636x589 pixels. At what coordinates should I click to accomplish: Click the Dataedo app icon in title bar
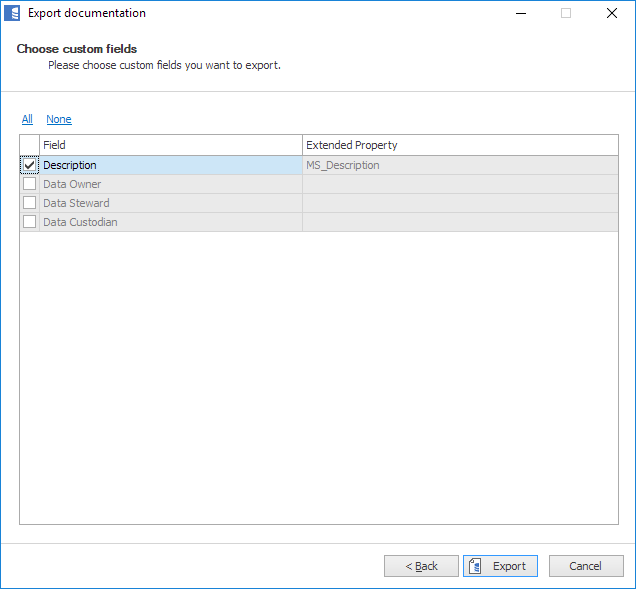coord(13,14)
